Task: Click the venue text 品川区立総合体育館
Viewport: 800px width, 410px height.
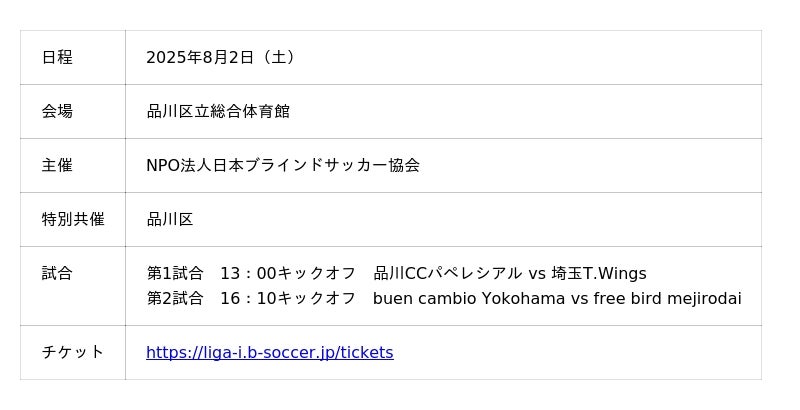Action: pyautogui.click(x=218, y=111)
